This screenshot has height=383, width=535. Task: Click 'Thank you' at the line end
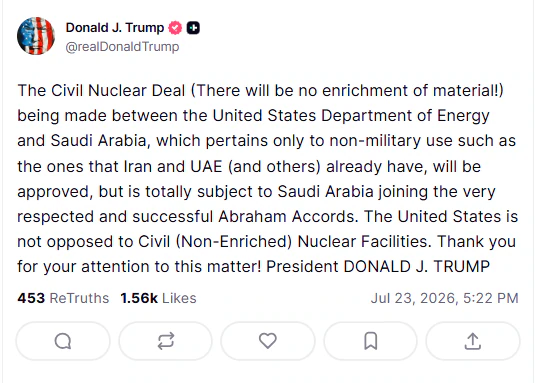pos(477,242)
